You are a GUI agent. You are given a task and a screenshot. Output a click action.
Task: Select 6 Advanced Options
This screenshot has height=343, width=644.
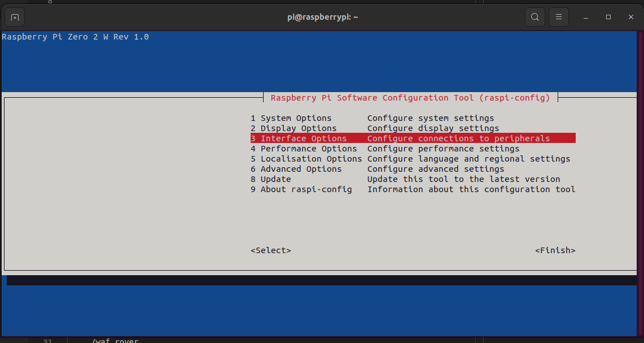coord(296,169)
